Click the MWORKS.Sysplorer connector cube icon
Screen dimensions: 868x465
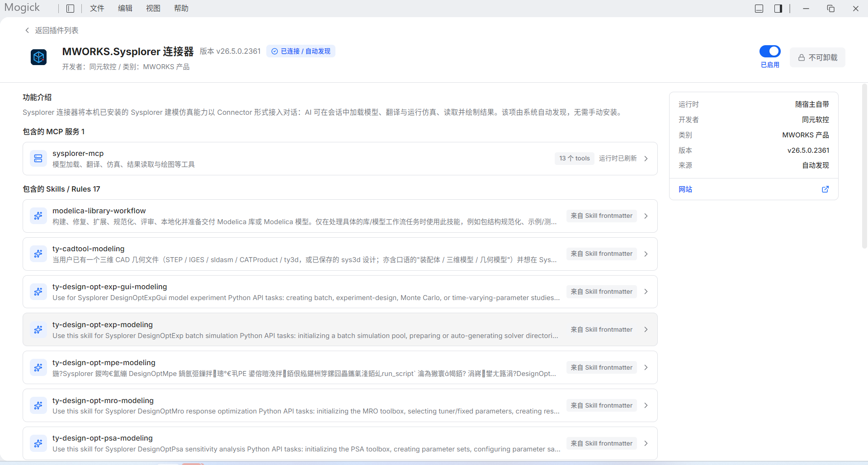pos(38,57)
